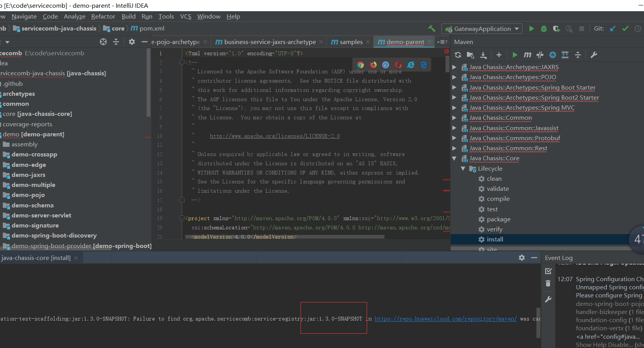Select demo-edge folder in Project tree
644x348 pixels.
pyautogui.click(x=29, y=165)
